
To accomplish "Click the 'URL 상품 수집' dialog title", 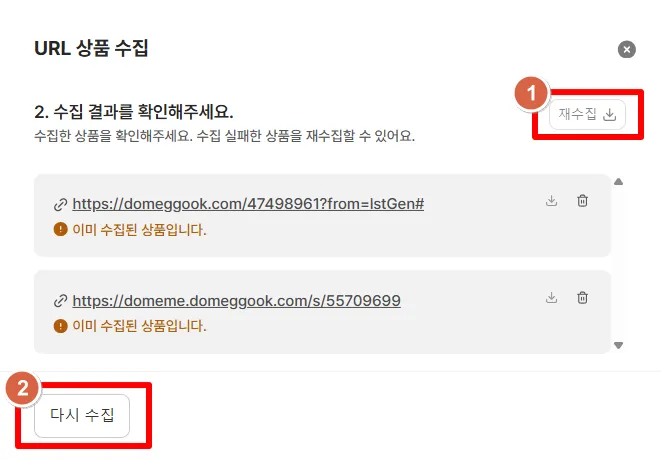I will (91, 48).
